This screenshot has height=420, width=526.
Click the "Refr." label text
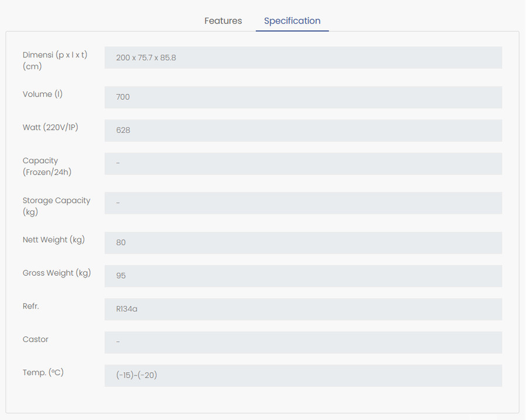click(x=31, y=306)
